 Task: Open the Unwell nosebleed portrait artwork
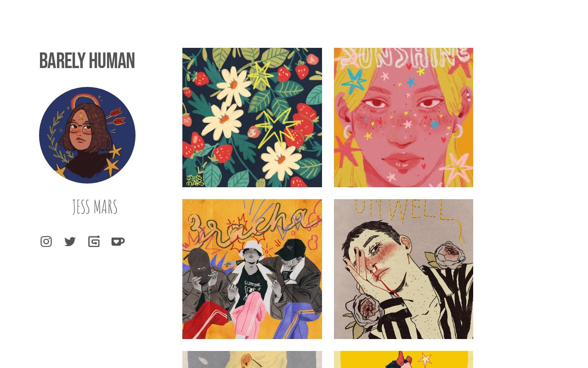click(x=403, y=269)
